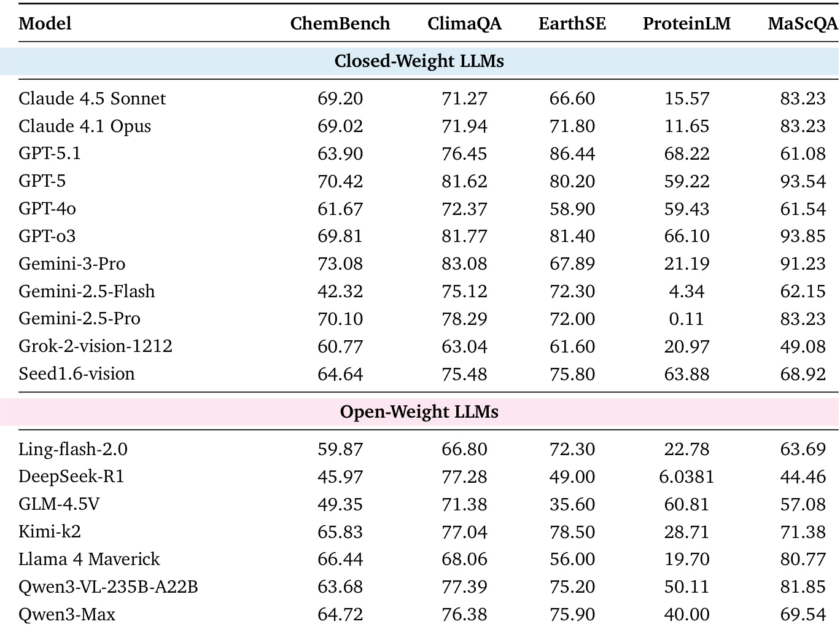
Task: Click Gemini-2.5-Pro's ProteinLM score 0.11
Action: tap(686, 319)
